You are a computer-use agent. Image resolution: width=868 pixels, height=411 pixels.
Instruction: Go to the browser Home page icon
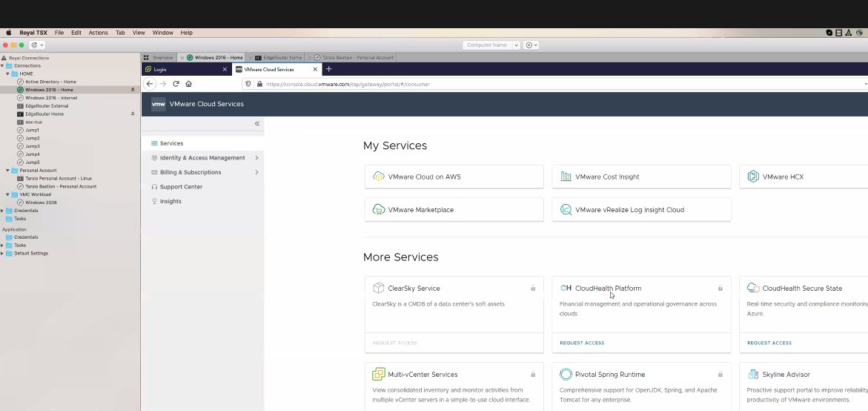(189, 84)
